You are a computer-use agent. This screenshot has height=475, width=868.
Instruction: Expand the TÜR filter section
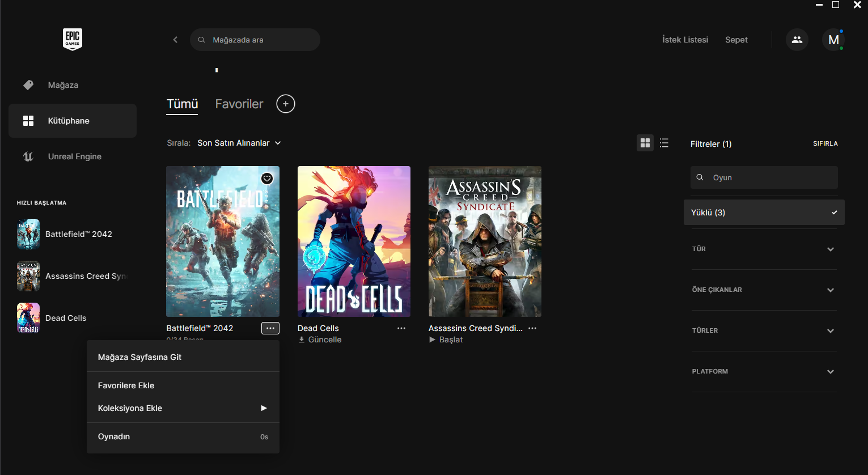coord(764,249)
